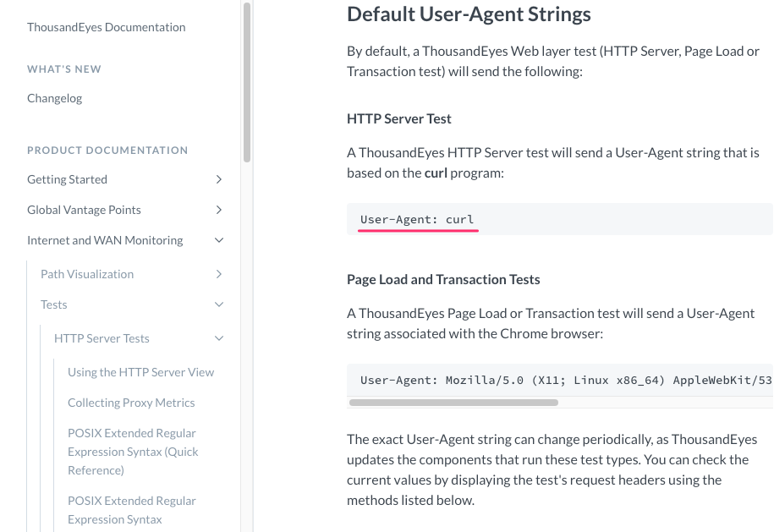Open Path Visualization page
Screen dimensions: 774x532
(87, 274)
